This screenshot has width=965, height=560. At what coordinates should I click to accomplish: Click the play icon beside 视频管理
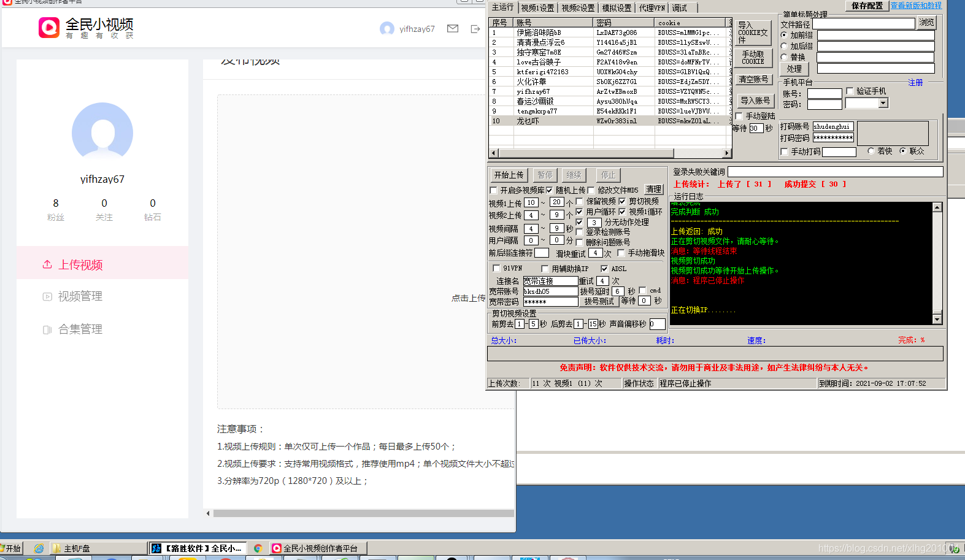[x=47, y=297]
